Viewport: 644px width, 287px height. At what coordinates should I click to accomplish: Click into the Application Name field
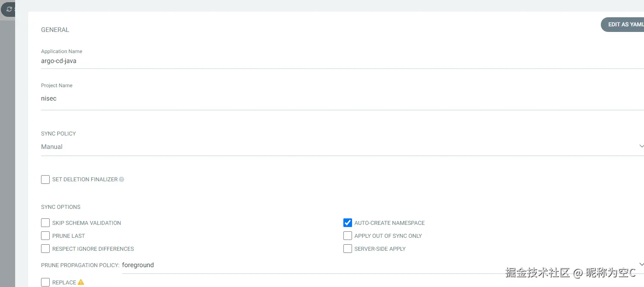pos(337,61)
